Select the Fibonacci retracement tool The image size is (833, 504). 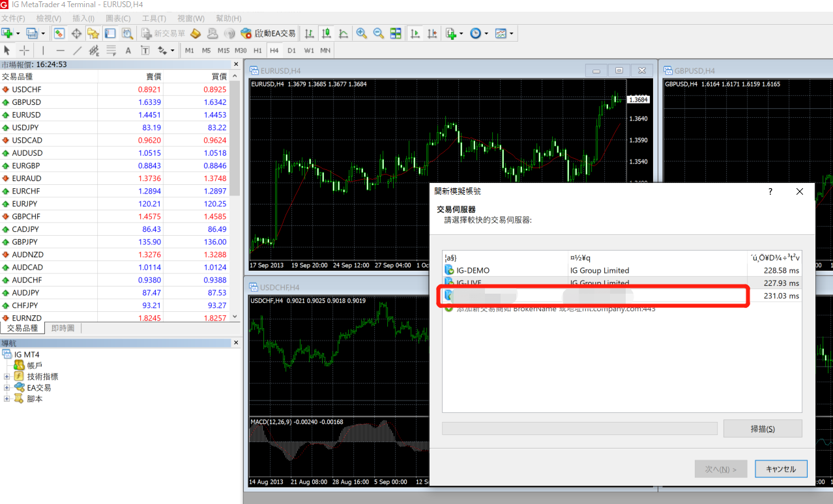point(111,50)
